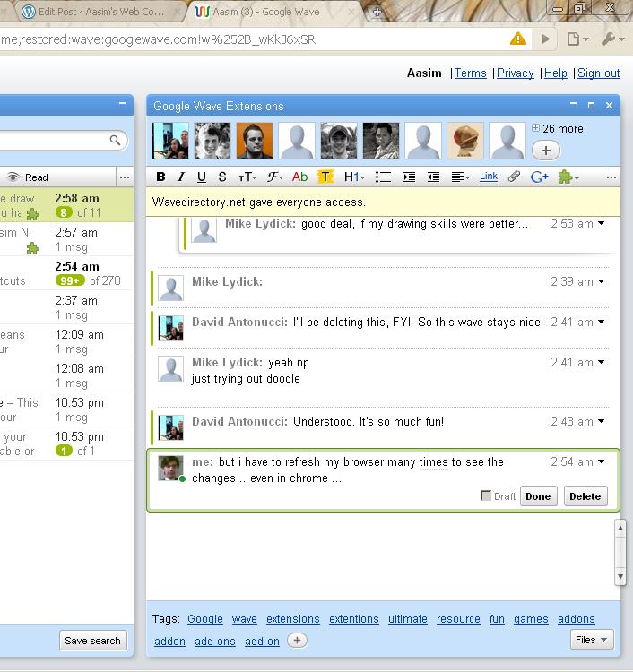Open the Google tag
The width and height of the screenshot is (633, 672).
(205, 619)
